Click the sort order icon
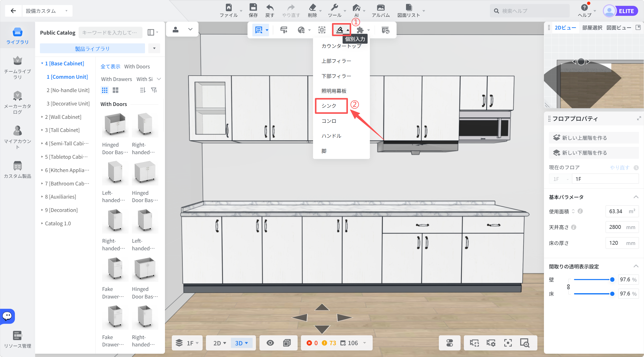 coord(143,90)
